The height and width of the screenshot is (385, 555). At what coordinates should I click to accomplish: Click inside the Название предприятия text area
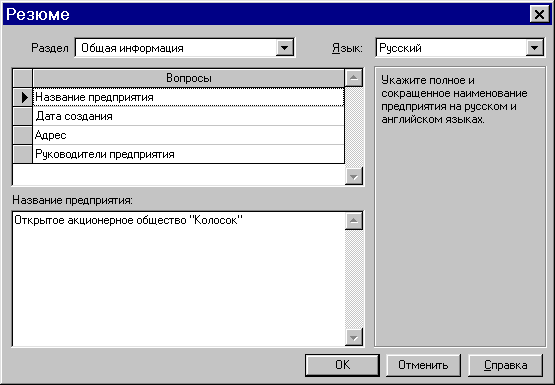point(178,279)
